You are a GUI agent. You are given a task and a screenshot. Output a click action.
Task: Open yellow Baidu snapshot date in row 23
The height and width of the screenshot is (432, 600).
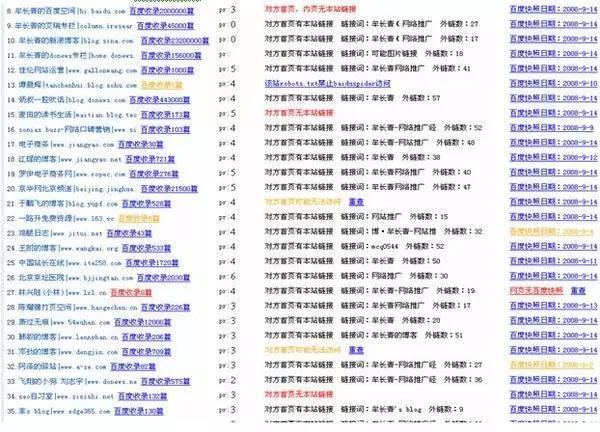tap(553, 231)
